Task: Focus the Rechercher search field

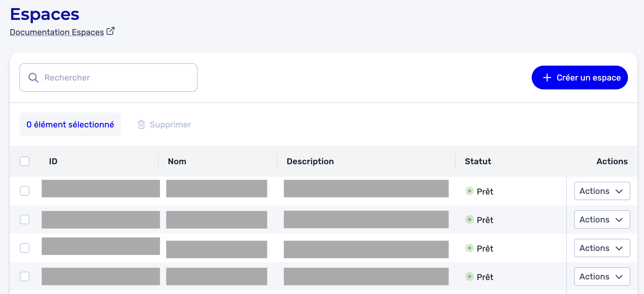Action: [108, 78]
